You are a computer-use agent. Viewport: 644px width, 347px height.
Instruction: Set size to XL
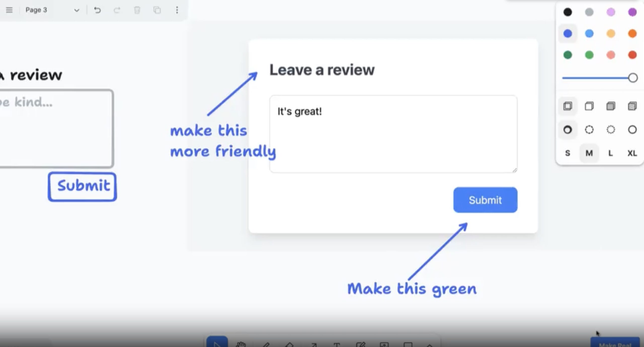pos(632,153)
